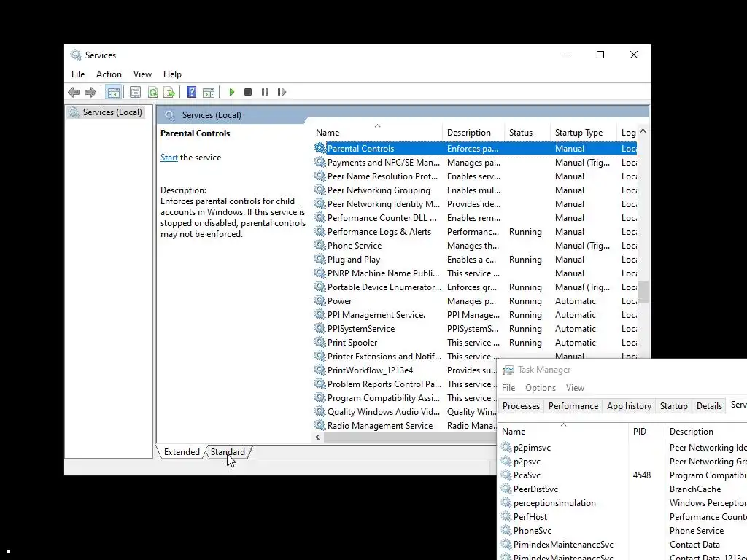This screenshot has width=747, height=560.
Task: Open the Action menu in Services
Action: pyautogui.click(x=109, y=74)
